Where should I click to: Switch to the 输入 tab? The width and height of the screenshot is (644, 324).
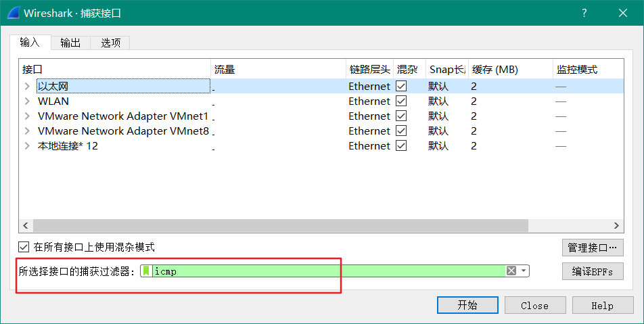[x=30, y=43]
